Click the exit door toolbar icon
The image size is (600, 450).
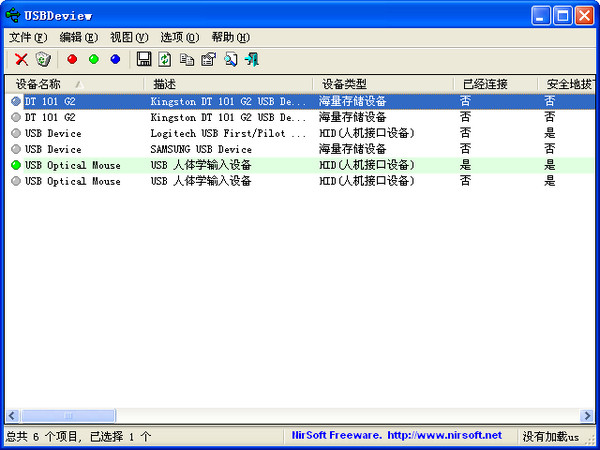(x=252, y=60)
